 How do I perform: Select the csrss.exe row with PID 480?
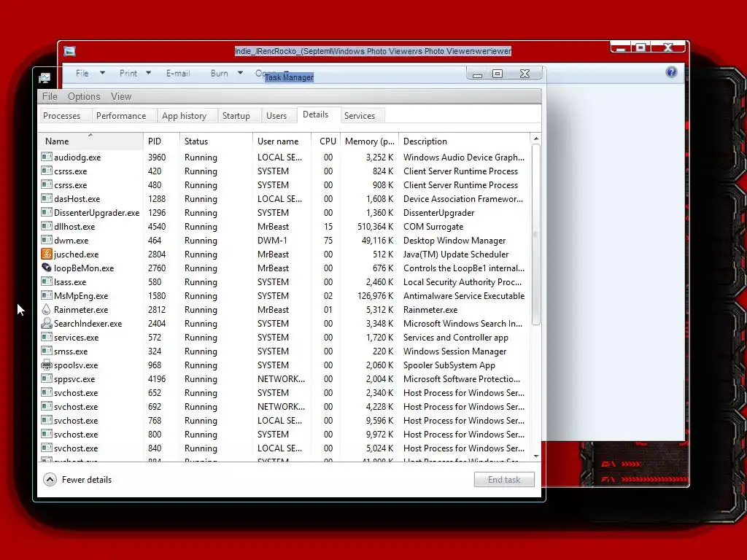click(284, 184)
